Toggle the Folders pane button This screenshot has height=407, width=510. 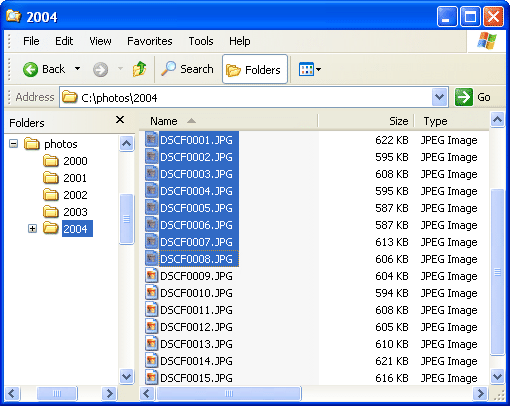tap(255, 69)
